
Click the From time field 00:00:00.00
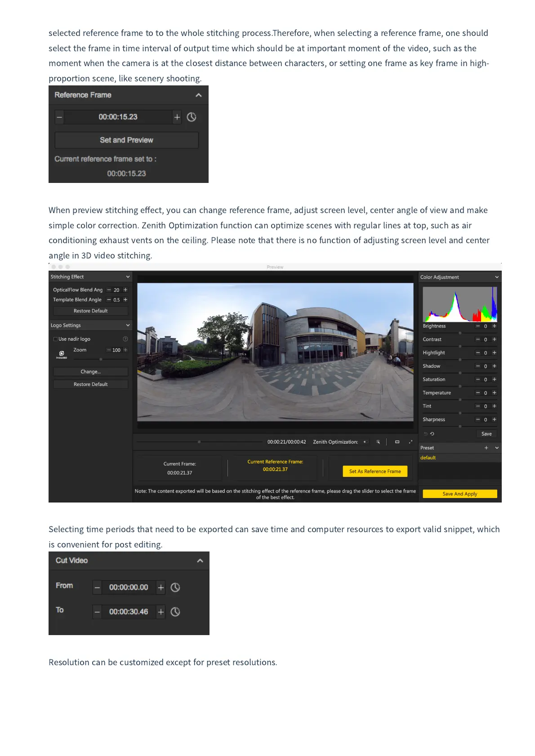129,587
